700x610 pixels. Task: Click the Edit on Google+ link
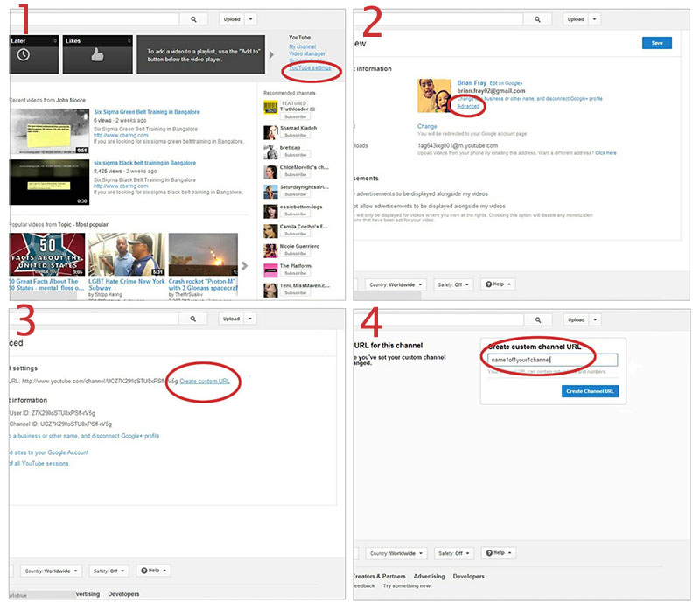(506, 83)
